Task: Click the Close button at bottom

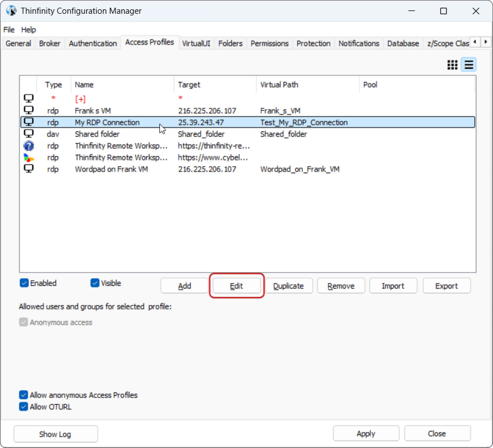Action: point(437,433)
